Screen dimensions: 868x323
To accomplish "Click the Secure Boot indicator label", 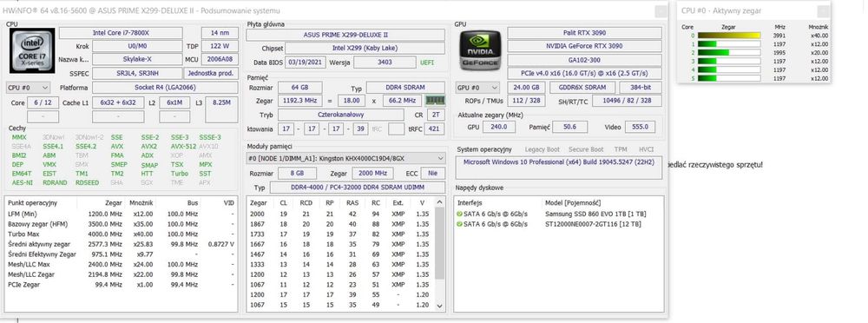I will 586,149.
